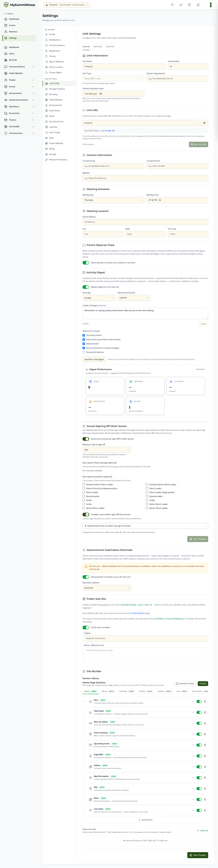The height and width of the screenshot is (868, 218).
Task: Check the Household balance checkbox
Action: coord(84,352)
